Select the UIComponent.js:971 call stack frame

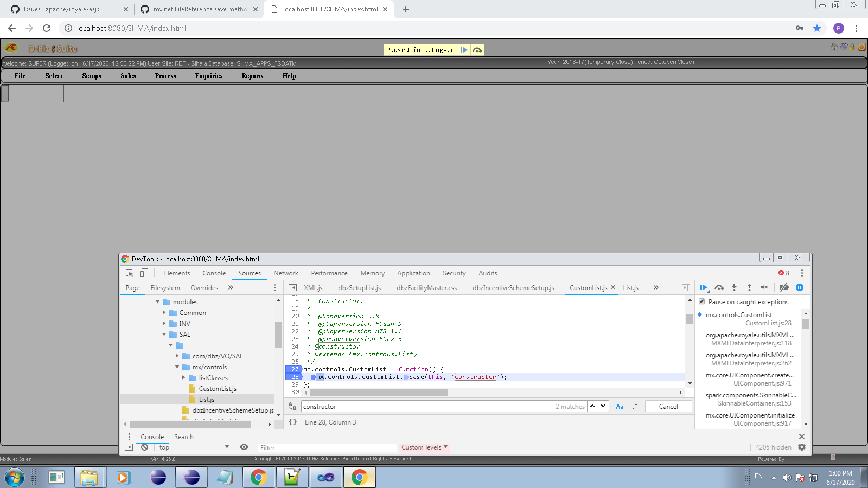(x=750, y=379)
